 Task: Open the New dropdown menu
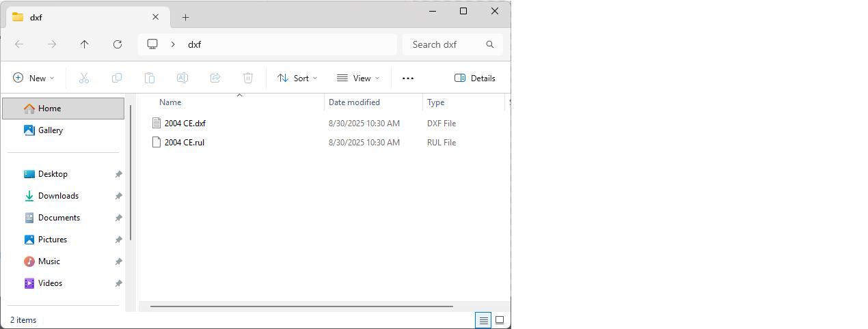point(33,78)
